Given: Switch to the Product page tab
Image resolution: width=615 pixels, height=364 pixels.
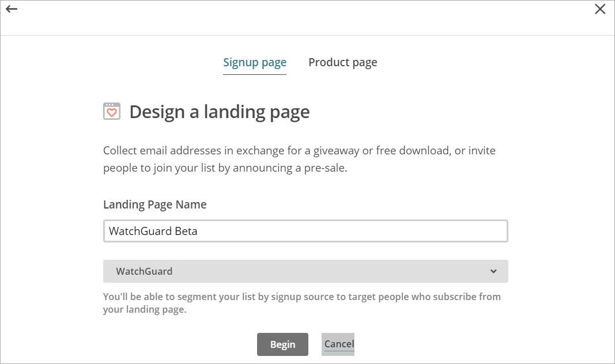Looking at the screenshot, I should pos(342,62).
